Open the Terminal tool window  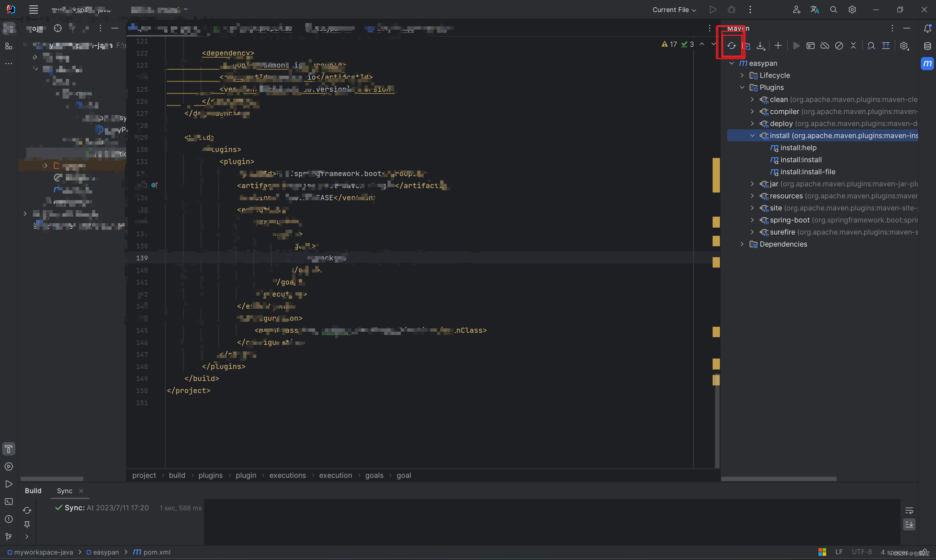click(9, 502)
